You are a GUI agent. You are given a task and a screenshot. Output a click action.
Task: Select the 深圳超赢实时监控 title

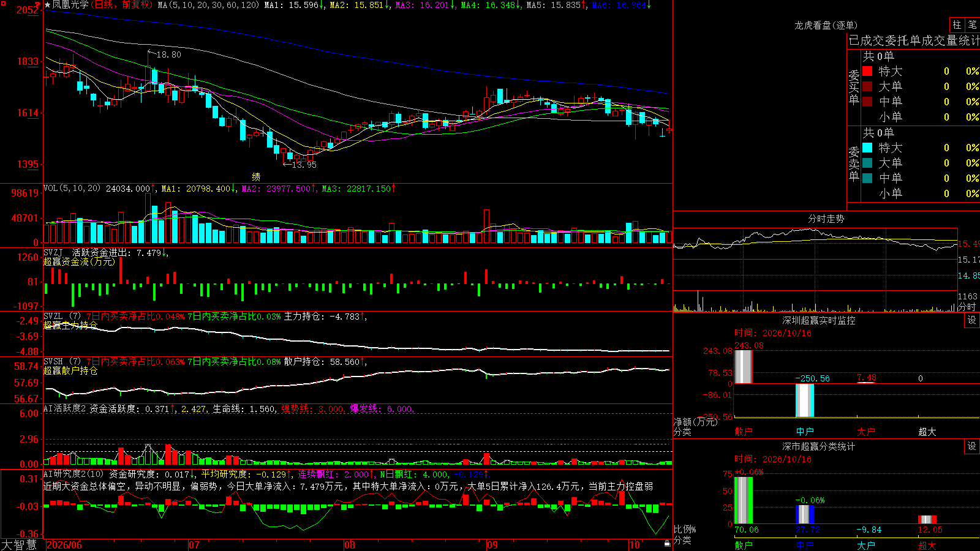[x=819, y=320]
